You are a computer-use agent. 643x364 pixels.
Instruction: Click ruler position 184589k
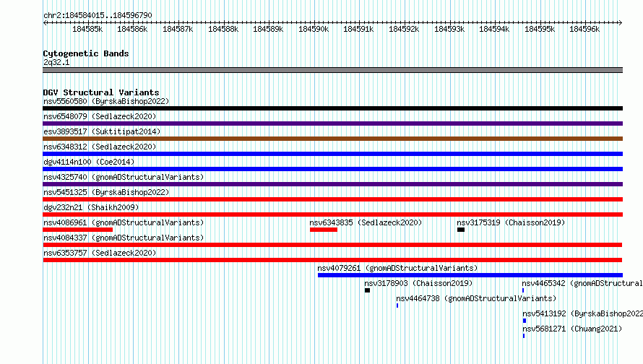[268, 29]
